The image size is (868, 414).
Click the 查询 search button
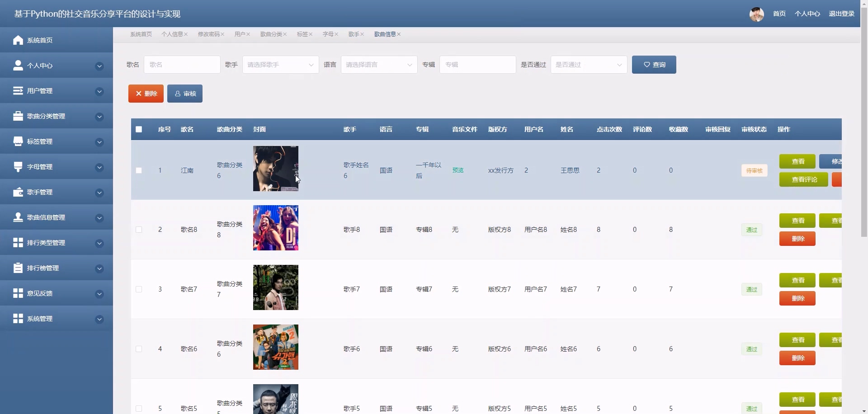654,65
